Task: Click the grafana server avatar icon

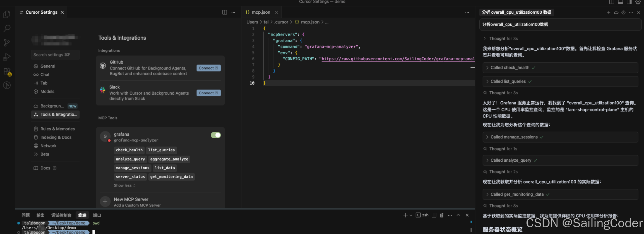Action: pyautogui.click(x=105, y=136)
